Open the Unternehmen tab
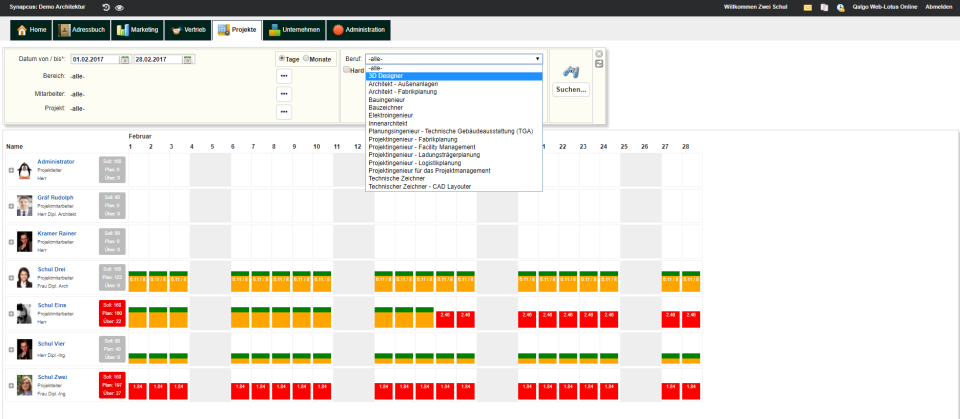960x419 pixels. point(294,30)
